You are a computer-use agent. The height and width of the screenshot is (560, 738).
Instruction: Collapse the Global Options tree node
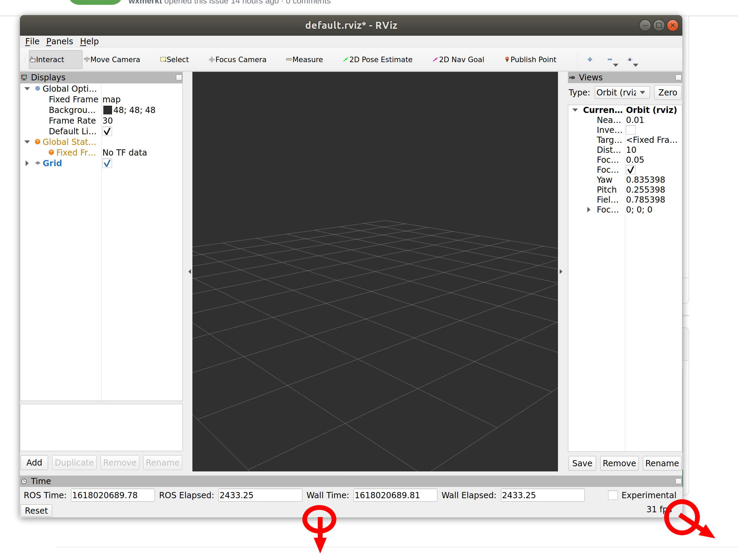tap(27, 89)
